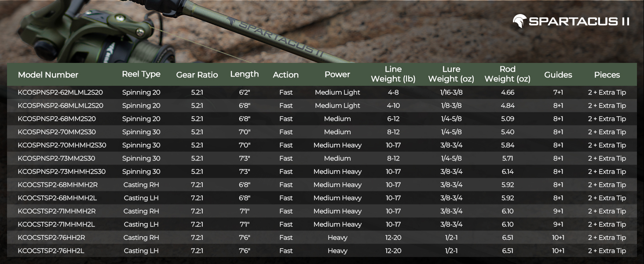
Task: Click 2 + Extra Tip in the 62MLML2S20 row
Action: 607,92
